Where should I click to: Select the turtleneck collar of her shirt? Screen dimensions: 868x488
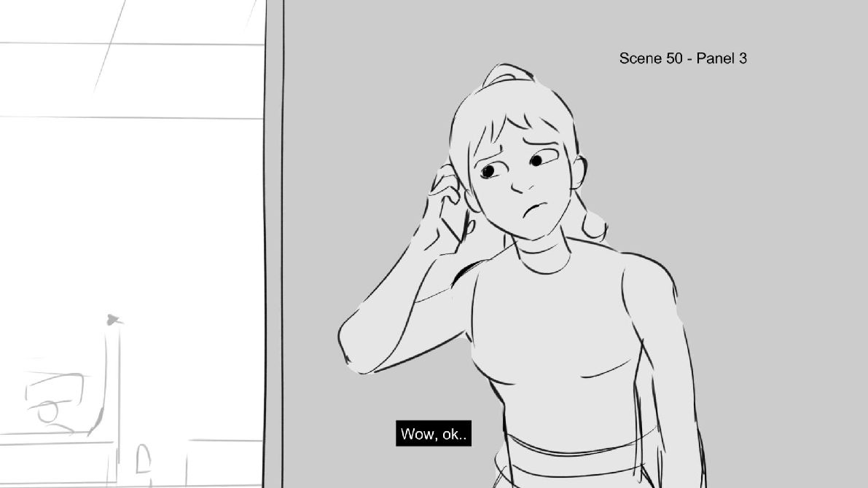click(544, 256)
